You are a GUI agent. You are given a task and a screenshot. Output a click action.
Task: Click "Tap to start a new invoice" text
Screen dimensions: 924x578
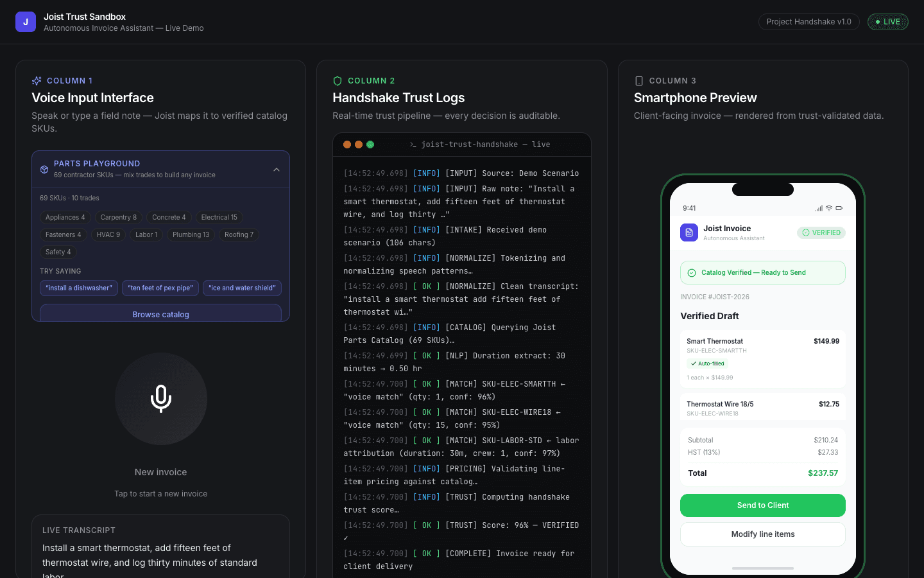pos(161,494)
